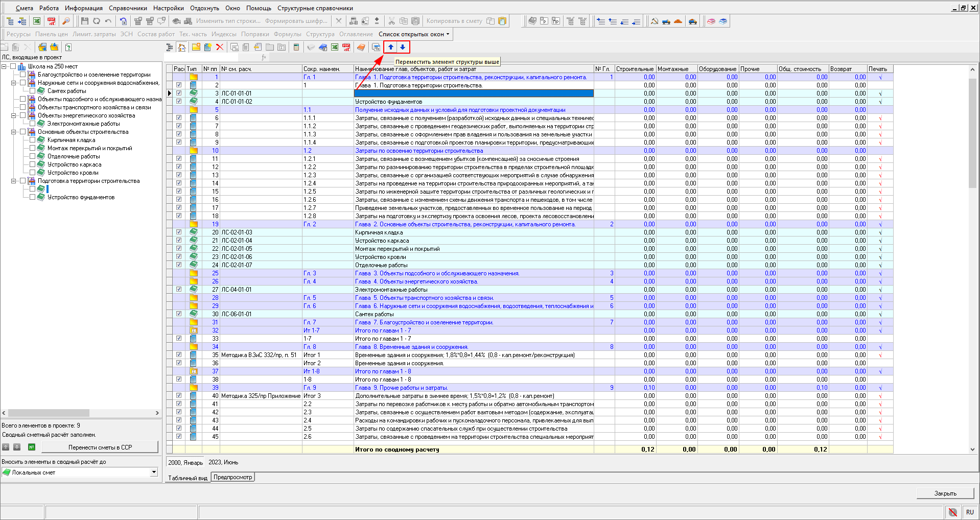Open the Локальных смет combo box
The width and height of the screenshot is (980, 520).
154,472
